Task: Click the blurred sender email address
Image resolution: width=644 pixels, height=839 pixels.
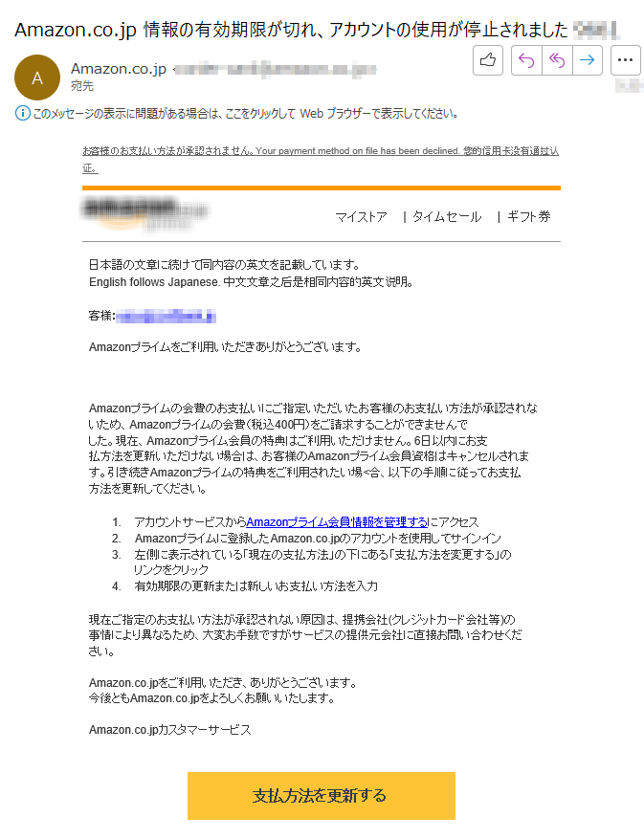Action: coord(275,69)
